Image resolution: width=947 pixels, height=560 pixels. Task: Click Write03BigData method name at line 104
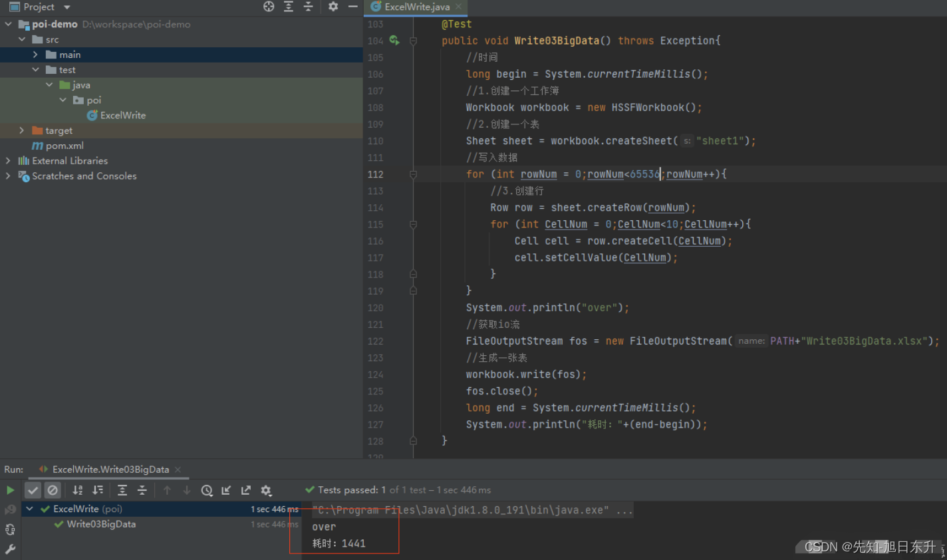point(557,41)
